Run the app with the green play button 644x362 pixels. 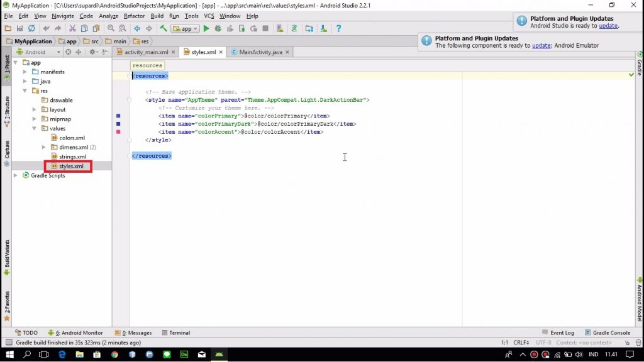tap(206, 28)
